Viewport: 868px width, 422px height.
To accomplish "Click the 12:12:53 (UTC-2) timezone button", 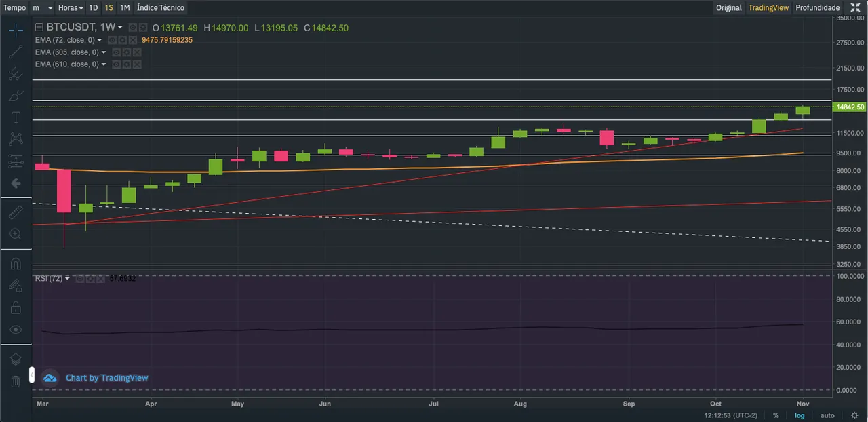I will point(732,415).
